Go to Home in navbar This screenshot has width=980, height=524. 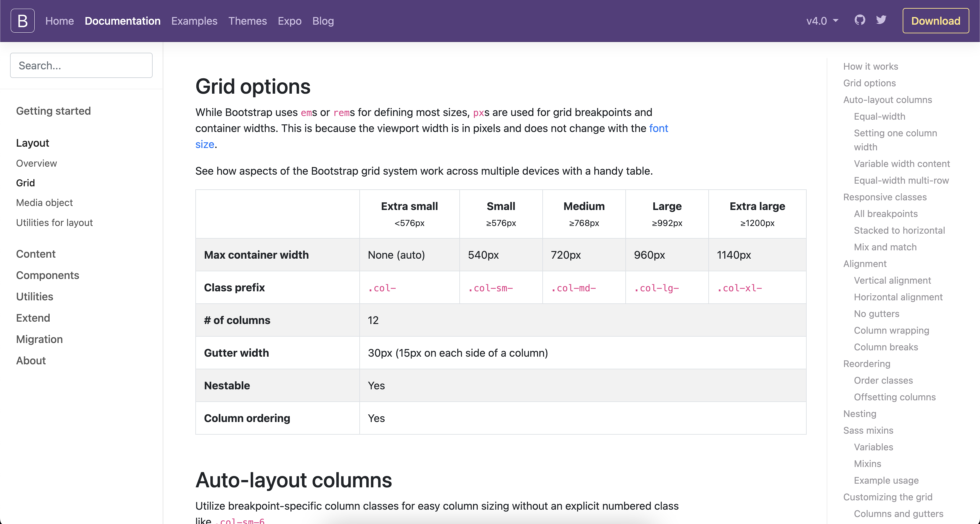click(59, 21)
